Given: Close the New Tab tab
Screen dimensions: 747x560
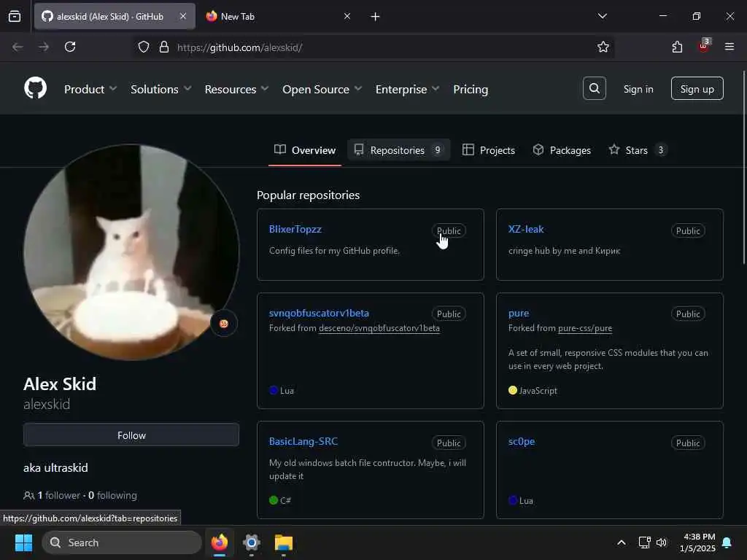Looking at the screenshot, I should tap(347, 16).
